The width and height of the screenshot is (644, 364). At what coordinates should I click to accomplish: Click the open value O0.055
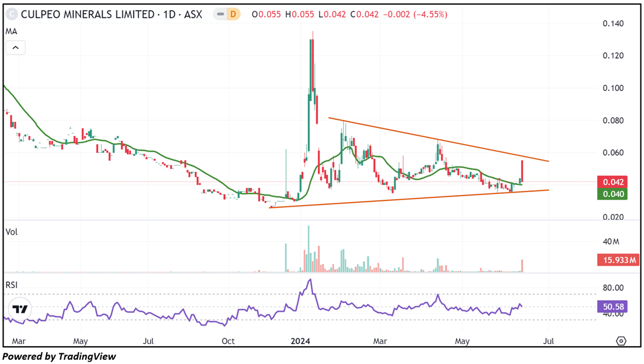coord(266,14)
